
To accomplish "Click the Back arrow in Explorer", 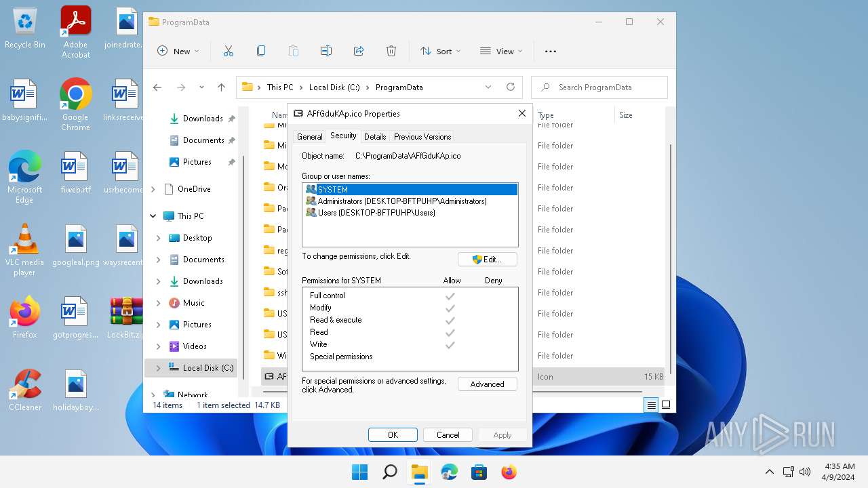I will tap(157, 87).
